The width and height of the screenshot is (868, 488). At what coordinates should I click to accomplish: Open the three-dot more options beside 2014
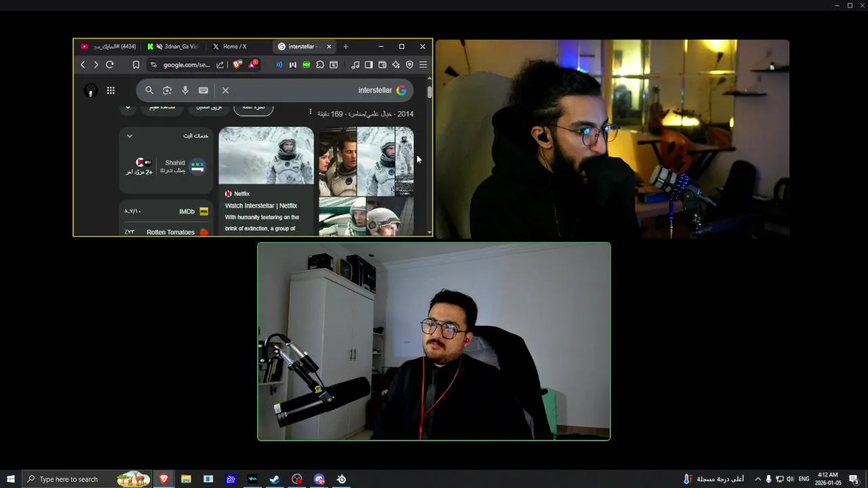(311, 113)
